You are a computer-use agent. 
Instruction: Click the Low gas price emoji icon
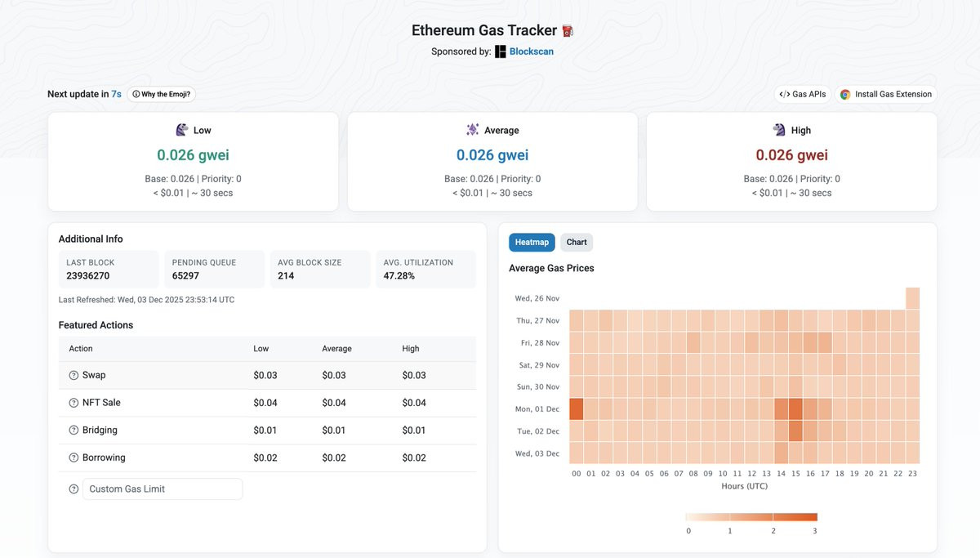pos(182,130)
